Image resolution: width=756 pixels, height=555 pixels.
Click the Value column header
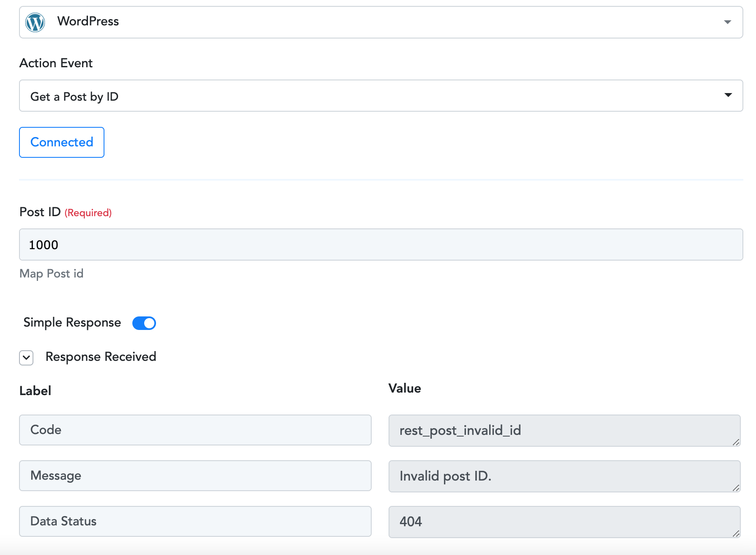click(405, 388)
